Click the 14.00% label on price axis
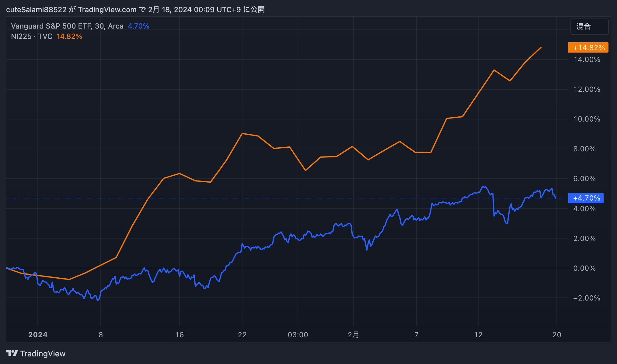 pyautogui.click(x=587, y=60)
